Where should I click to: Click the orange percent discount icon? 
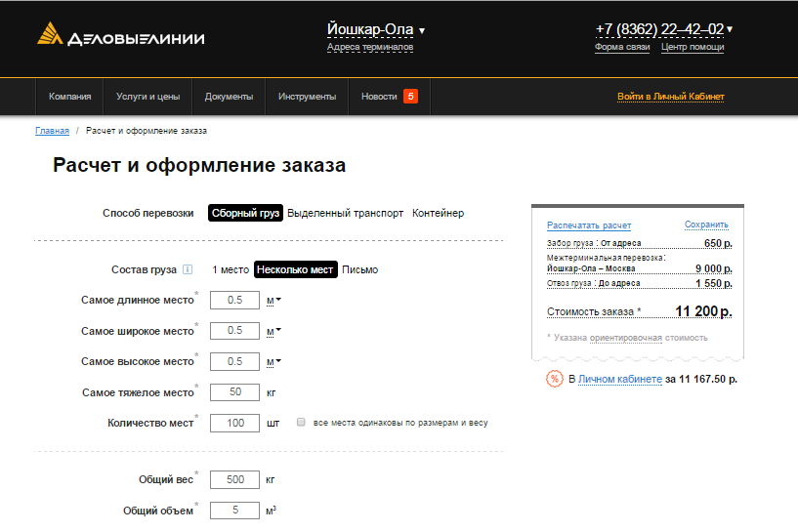pyautogui.click(x=554, y=379)
